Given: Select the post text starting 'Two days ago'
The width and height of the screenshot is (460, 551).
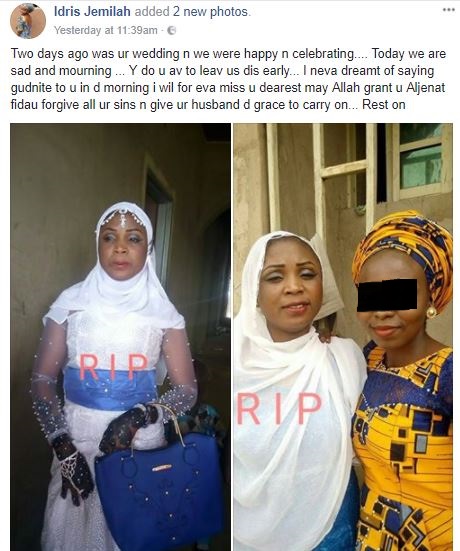Looking at the screenshot, I should [228, 79].
